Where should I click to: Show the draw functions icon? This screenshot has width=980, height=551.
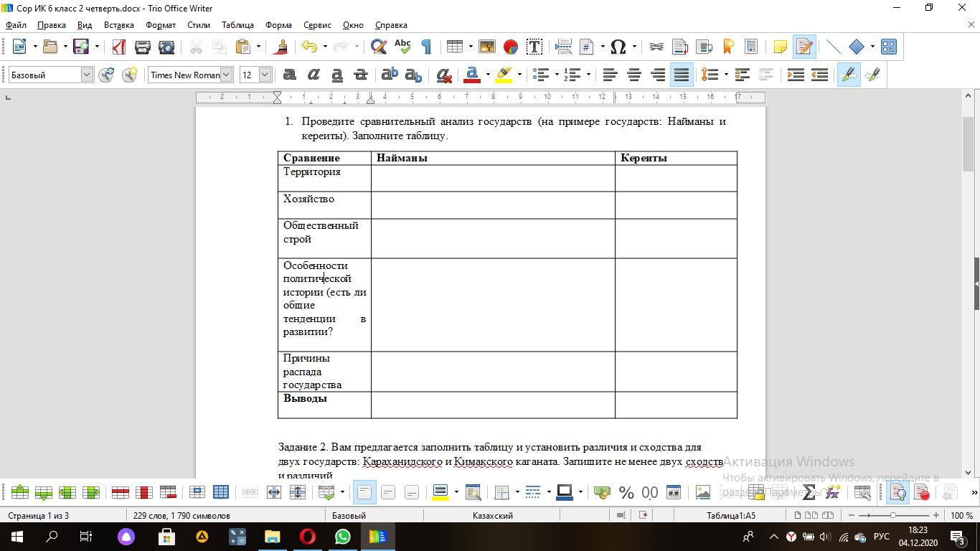(x=889, y=47)
